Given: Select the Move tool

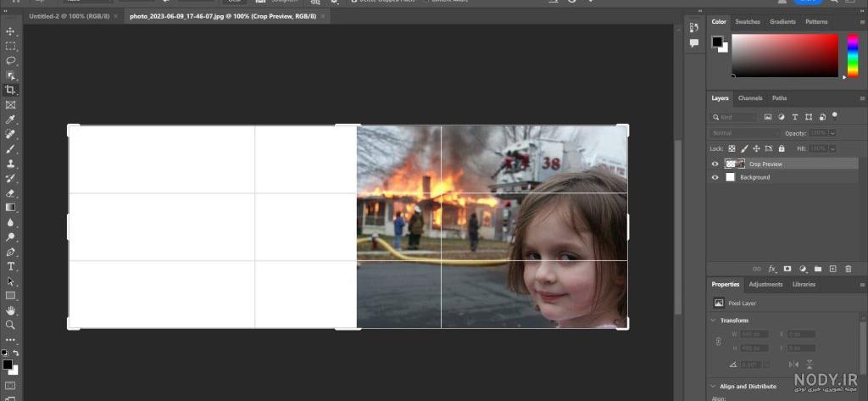Looking at the screenshot, I should (x=10, y=31).
